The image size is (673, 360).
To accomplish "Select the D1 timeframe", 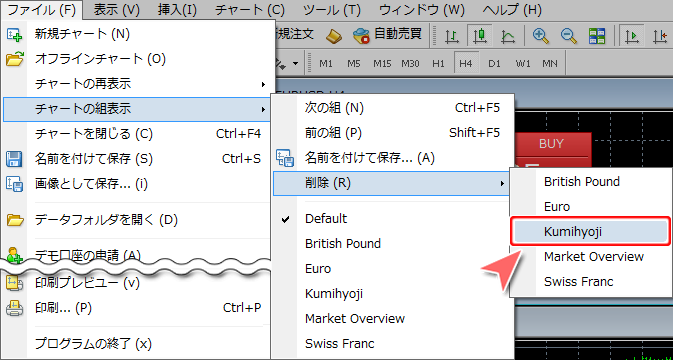I will tap(494, 64).
